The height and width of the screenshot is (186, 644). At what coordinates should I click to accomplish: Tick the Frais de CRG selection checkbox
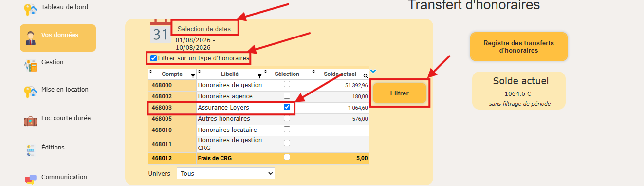(x=287, y=157)
